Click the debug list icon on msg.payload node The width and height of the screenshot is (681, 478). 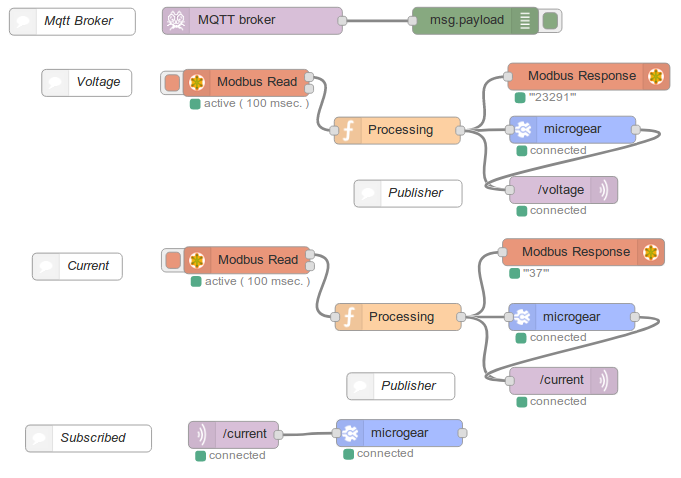pos(525,20)
